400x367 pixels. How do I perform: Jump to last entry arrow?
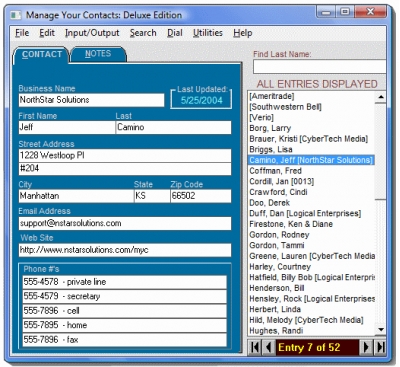tap(380, 347)
